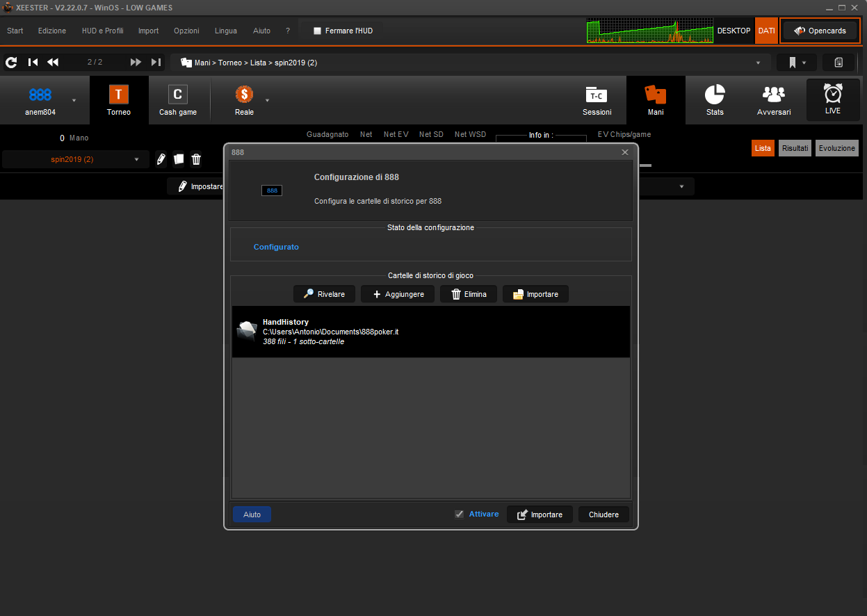Click the question mark menu item
The width and height of the screenshot is (867, 616).
(288, 31)
